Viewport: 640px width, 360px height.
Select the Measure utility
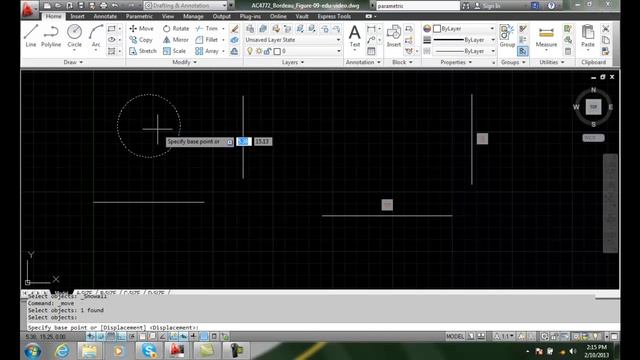coord(546,37)
